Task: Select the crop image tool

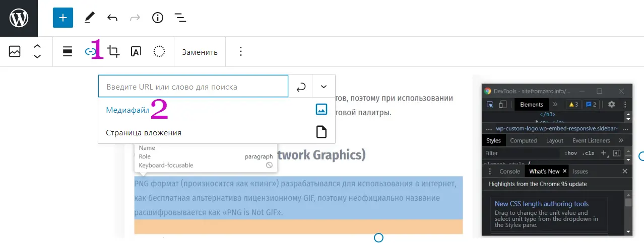Action: pyautogui.click(x=114, y=51)
